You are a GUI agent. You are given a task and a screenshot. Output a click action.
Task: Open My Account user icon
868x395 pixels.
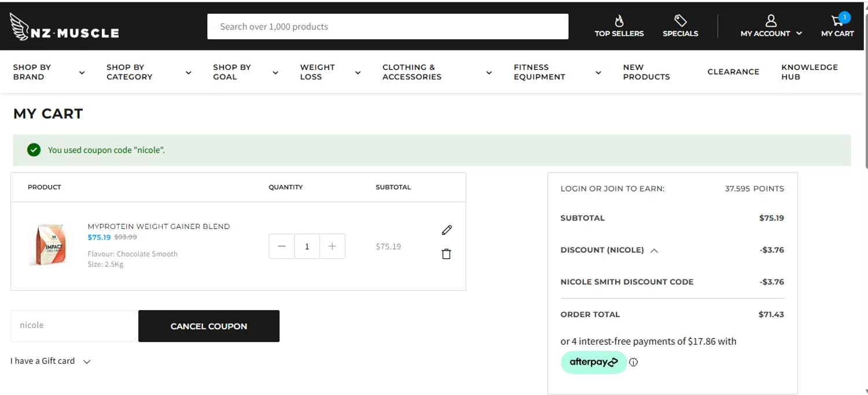tap(771, 21)
